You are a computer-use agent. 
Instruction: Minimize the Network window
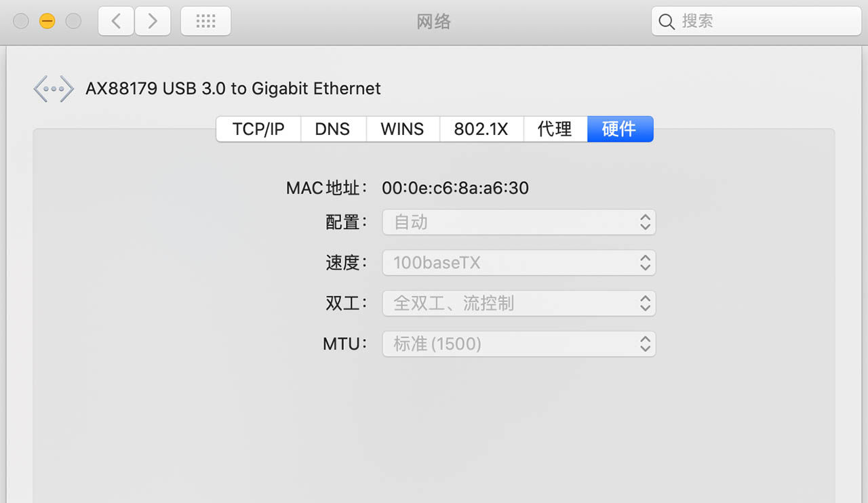tap(47, 21)
